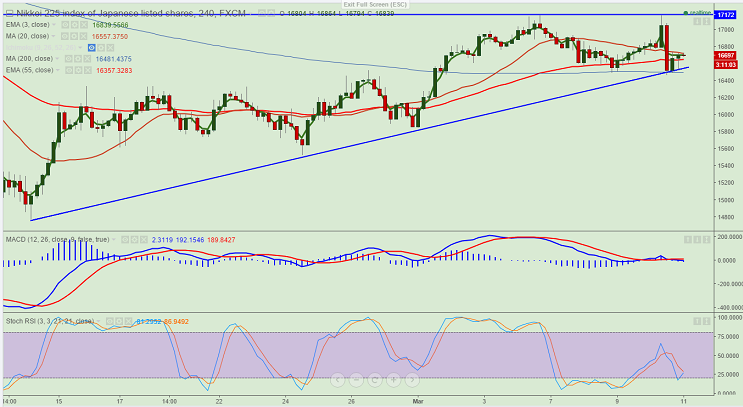Click the middle pane control in MACD pane
The image size is (743, 407).
[697, 240]
